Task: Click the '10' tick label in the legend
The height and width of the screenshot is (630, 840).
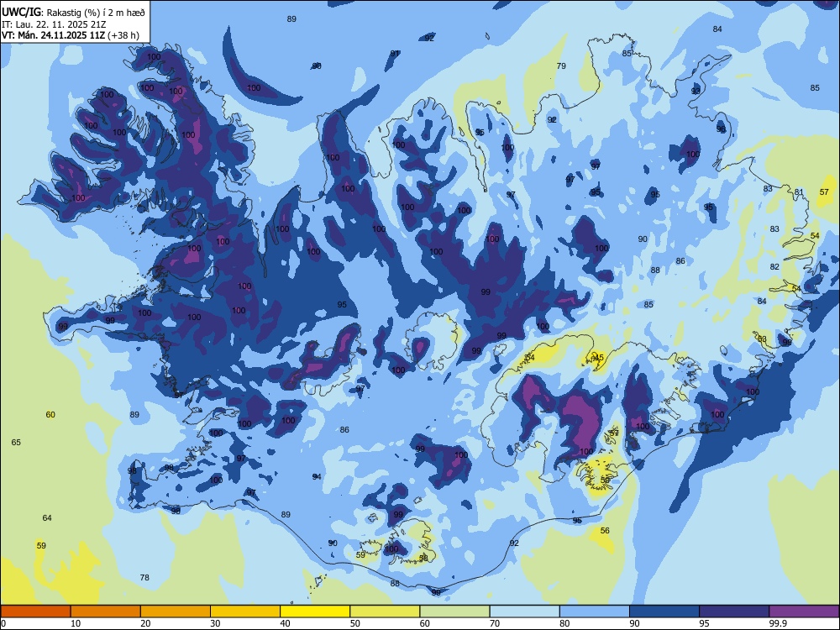Action: pos(76,623)
